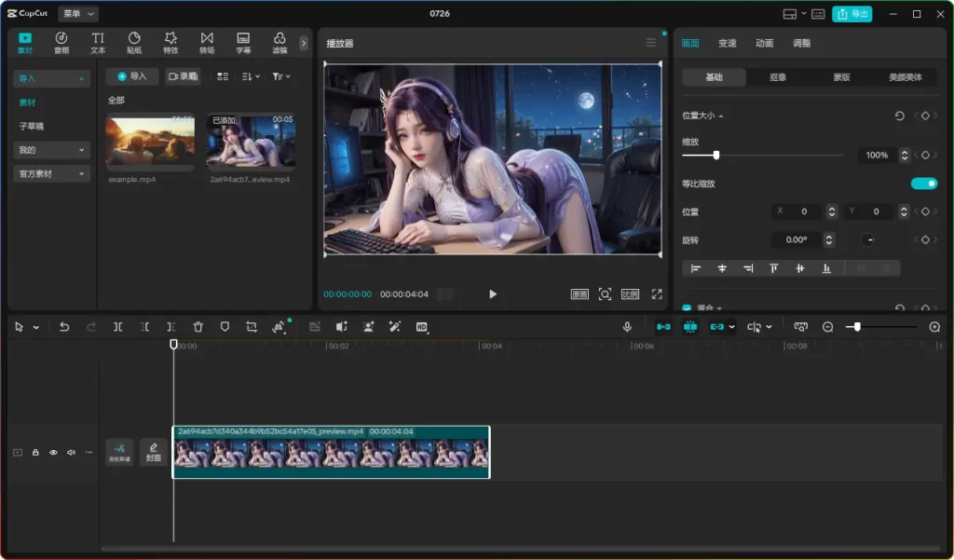Viewport: 954px width, 560px height.
Task: Click the Undo arrow in timeline toolbar
Action: click(x=64, y=327)
